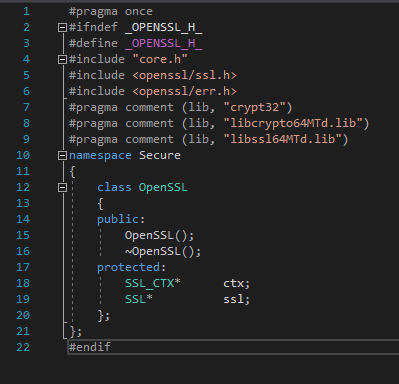Click line number 12
This screenshot has width=399, height=384.
click(23, 187)
